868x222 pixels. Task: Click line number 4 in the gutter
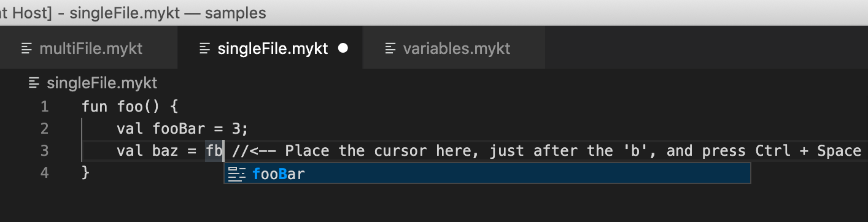[x=44, y=173]
